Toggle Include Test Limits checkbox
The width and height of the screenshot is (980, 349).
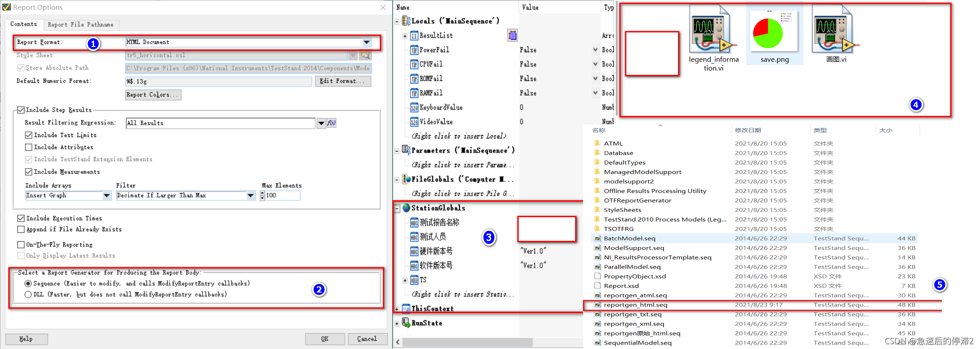29,135
